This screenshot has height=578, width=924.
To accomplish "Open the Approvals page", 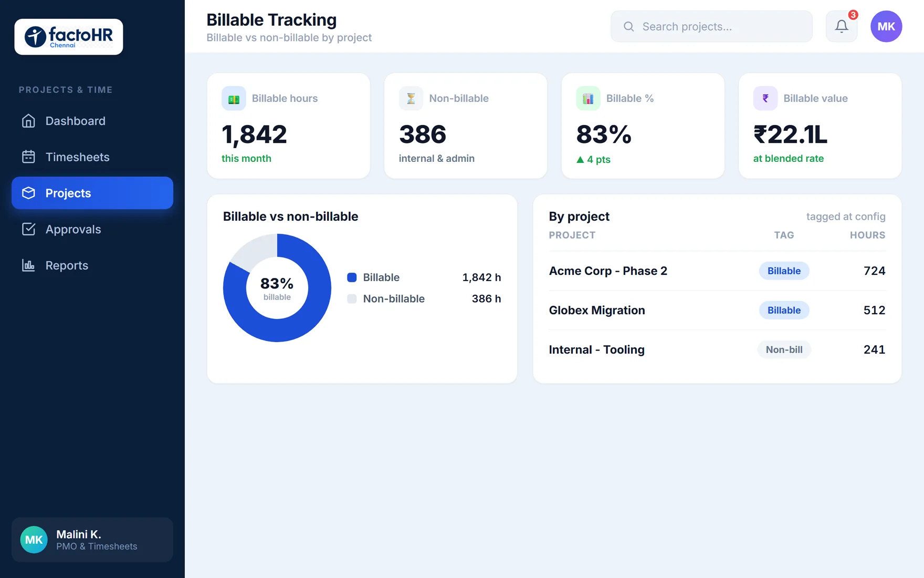I will point(92,229).
